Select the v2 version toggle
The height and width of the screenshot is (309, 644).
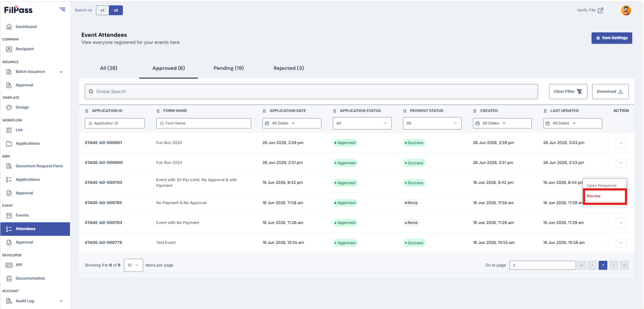(115, 10)
